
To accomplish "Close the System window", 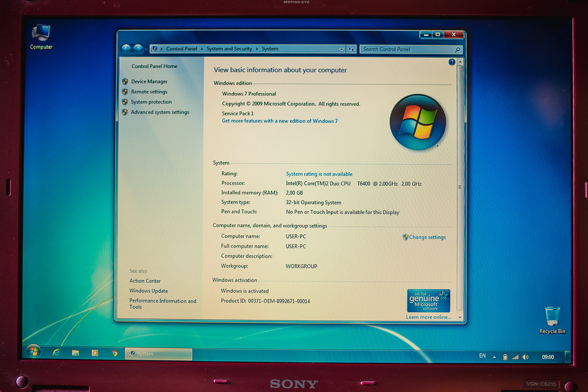I will tap(454, 35).
